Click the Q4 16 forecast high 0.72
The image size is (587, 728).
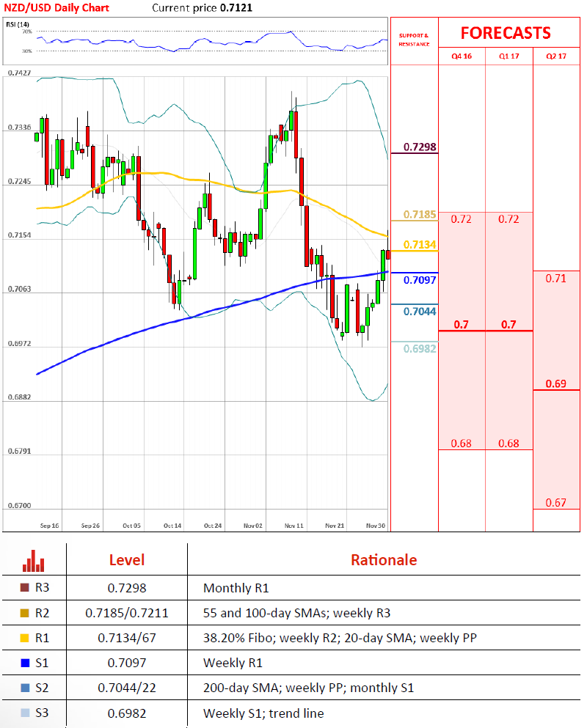462,219
